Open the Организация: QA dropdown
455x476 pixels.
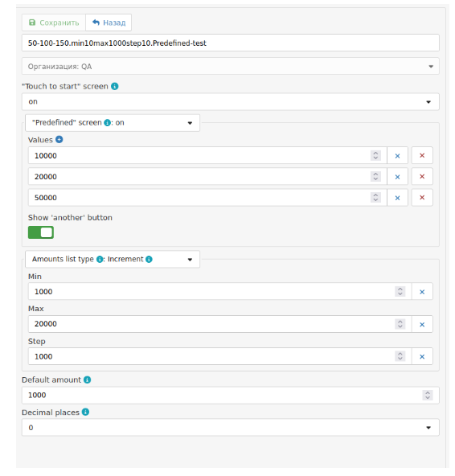coord(231,67)
